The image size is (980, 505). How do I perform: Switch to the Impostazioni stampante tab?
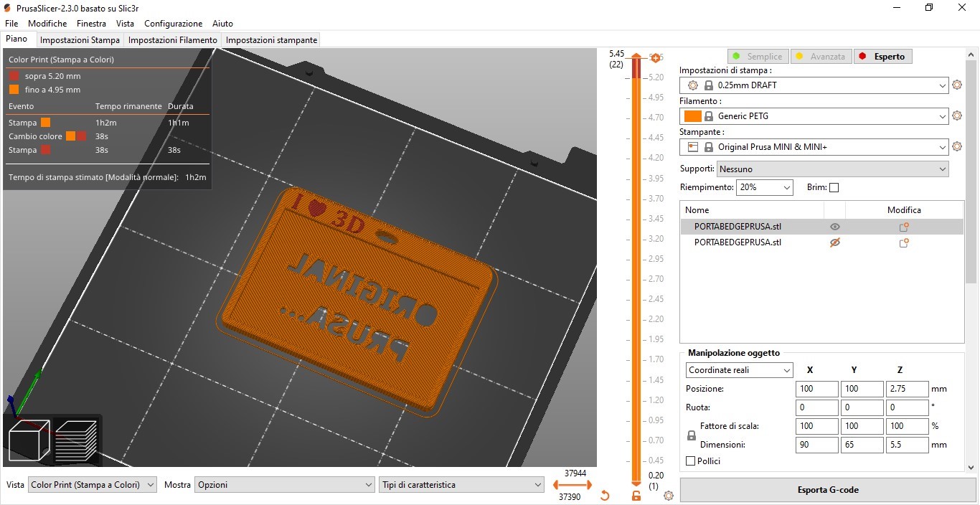[x=271, y=40]
